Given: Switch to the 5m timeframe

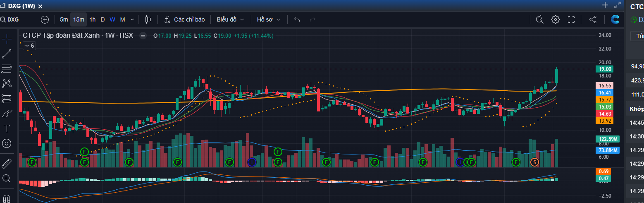Looking at the screenshot, I should pos(64,19).
